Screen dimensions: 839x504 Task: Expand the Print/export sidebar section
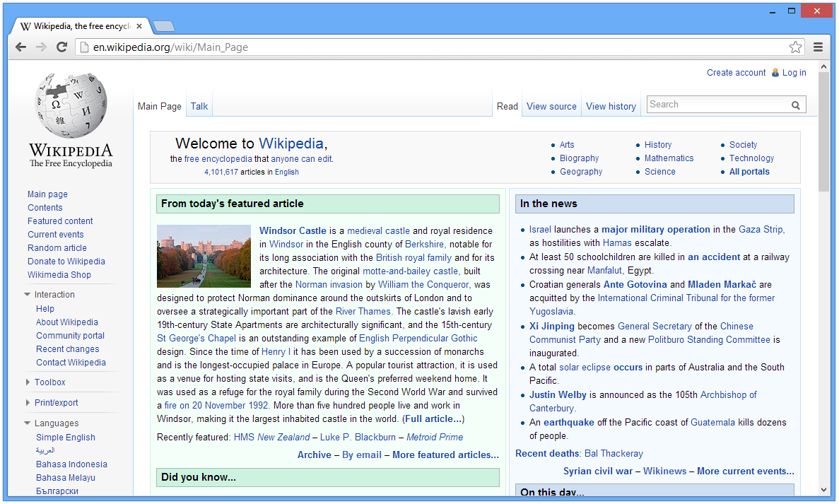(x=28, y=403)
